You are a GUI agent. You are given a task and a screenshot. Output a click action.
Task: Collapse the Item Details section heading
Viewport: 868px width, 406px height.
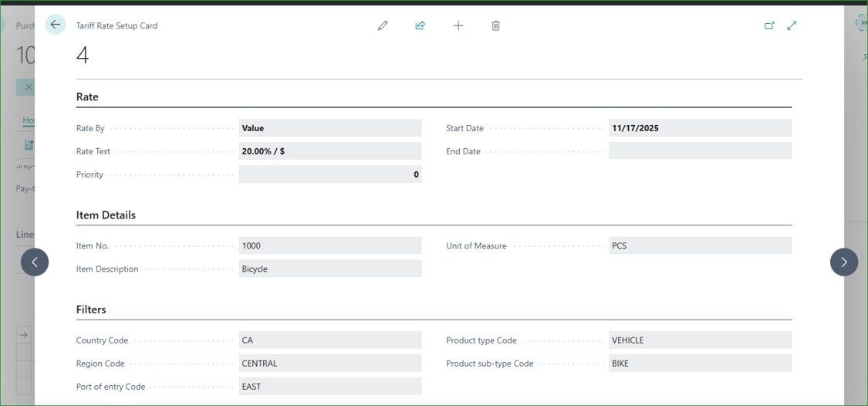point(106,215)
